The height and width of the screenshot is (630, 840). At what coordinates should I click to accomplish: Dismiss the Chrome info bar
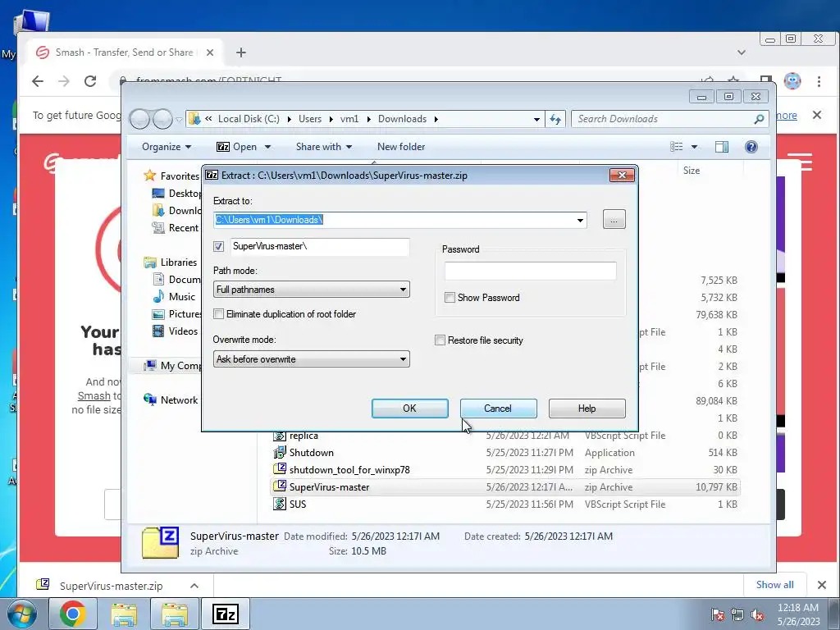pos(817,115)
